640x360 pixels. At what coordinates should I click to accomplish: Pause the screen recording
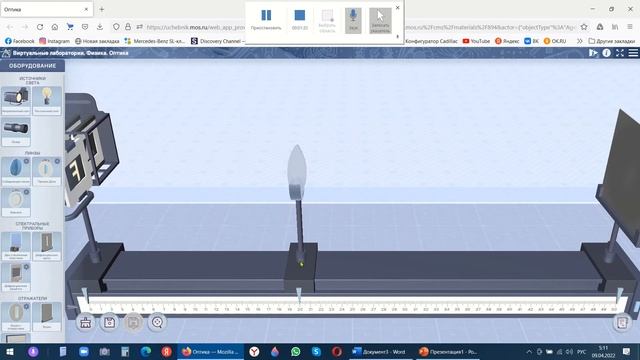pos(266,20)
